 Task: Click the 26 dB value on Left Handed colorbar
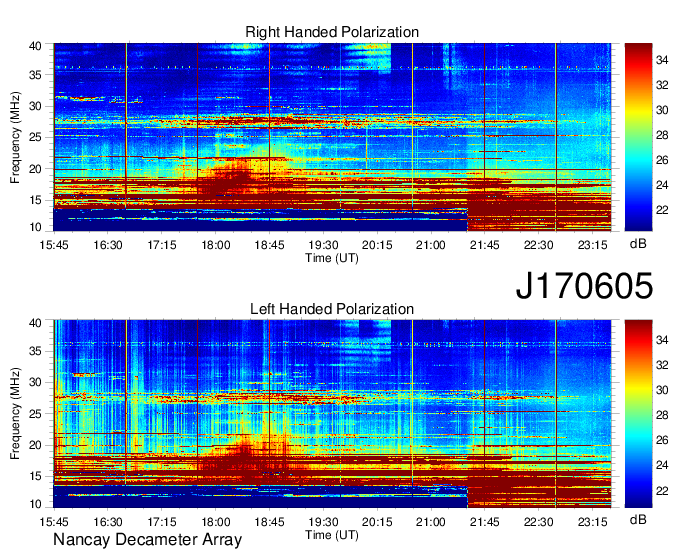(662, 440)
